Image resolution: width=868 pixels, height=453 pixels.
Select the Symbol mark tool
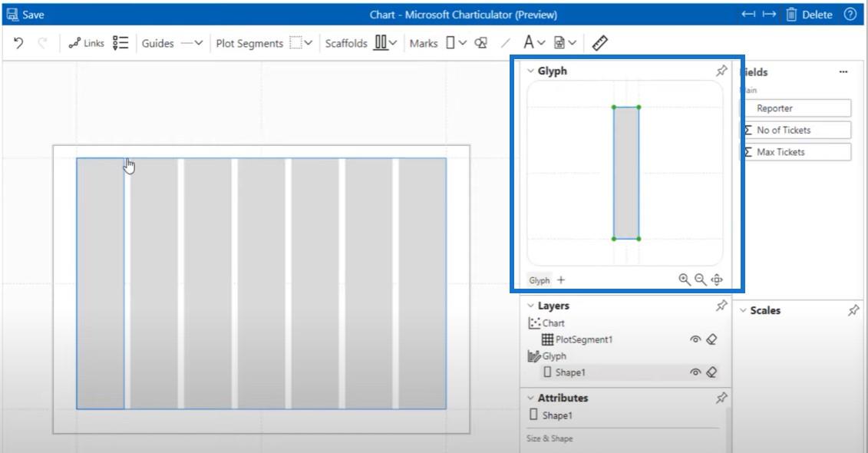[x=481, y=43]
